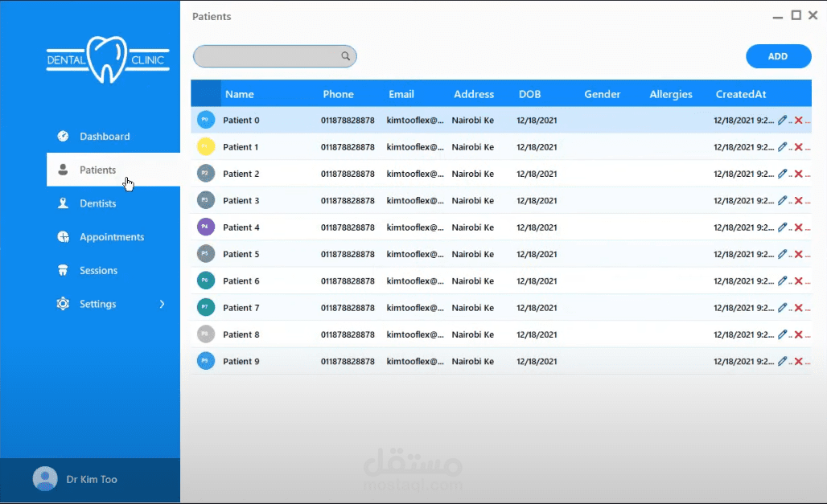Click the Dental Clinic tooth logo
827x504 pixels.
pos(108,61)
